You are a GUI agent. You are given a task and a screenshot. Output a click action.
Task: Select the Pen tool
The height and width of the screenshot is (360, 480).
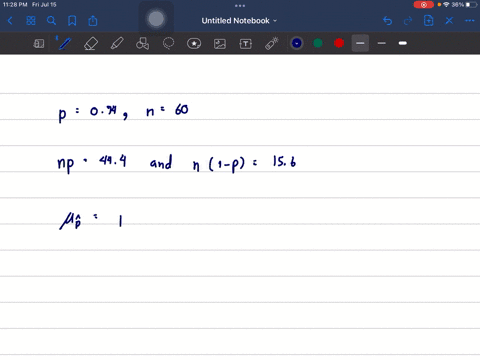(x=65, y=44)
